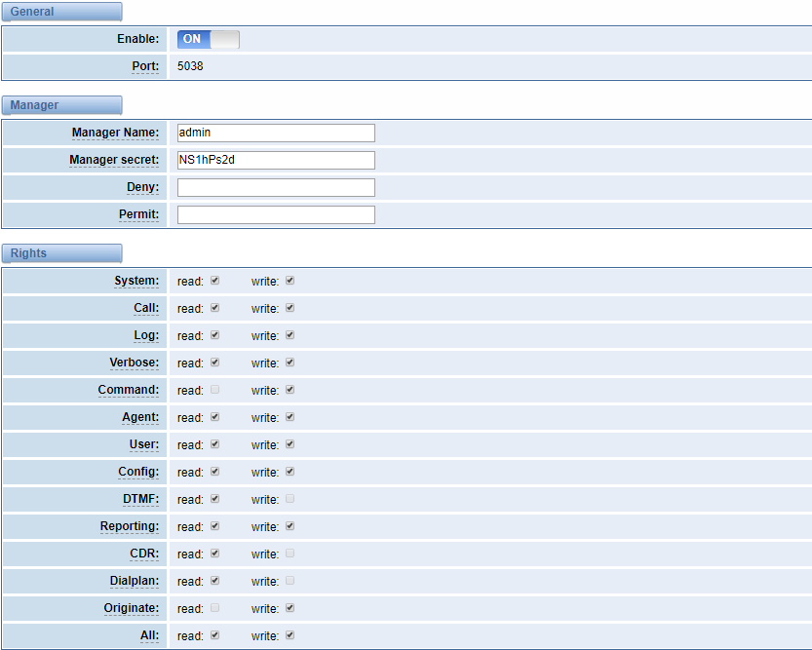The height and width of the screenshot is (650, 812).
Task: Uncheck System write checkbox
Action: point(290,281)
